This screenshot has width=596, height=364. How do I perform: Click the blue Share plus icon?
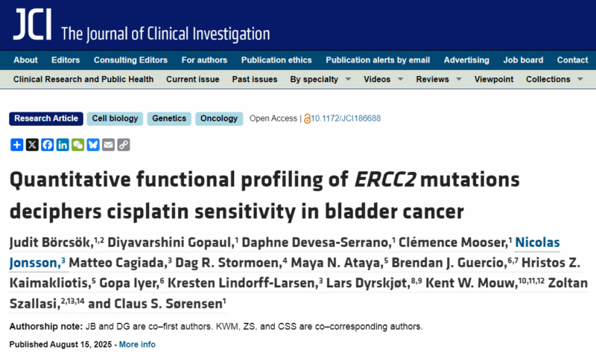pos(16,144)
